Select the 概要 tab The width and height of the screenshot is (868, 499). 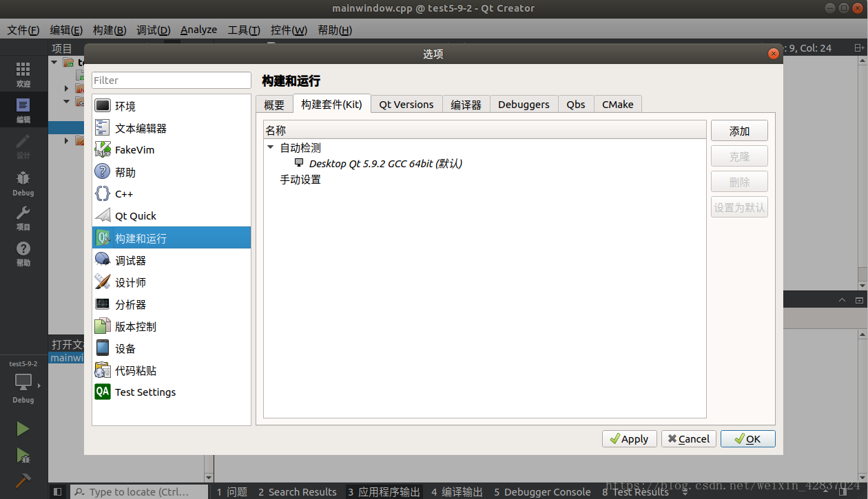274,105
